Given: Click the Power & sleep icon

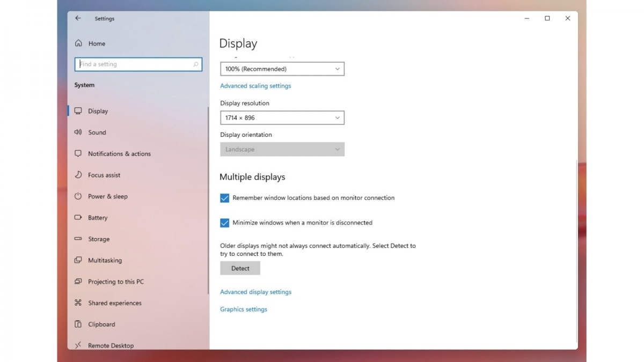Looking at the screenshot, I should (x=78, y=196).
